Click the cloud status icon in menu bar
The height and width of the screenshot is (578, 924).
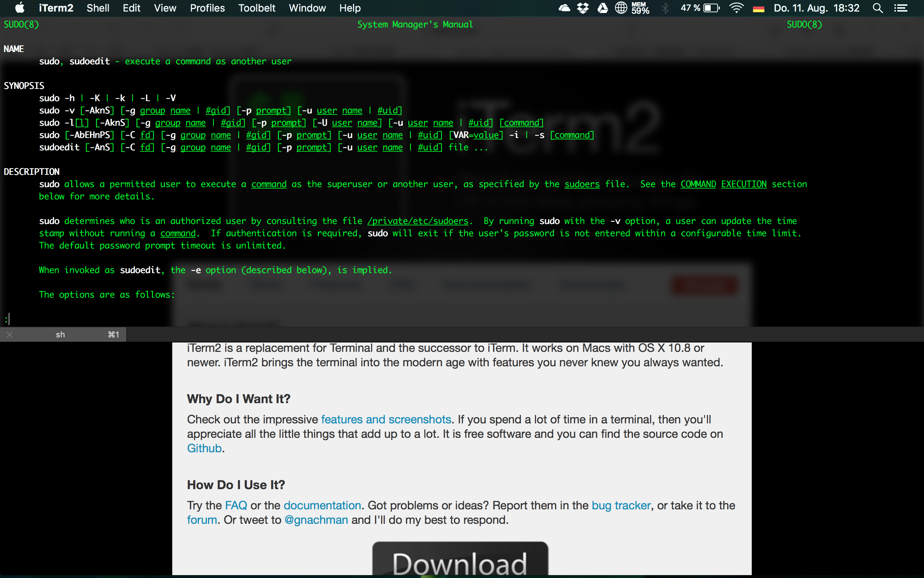pyautogui.click(x=564, y=8)
